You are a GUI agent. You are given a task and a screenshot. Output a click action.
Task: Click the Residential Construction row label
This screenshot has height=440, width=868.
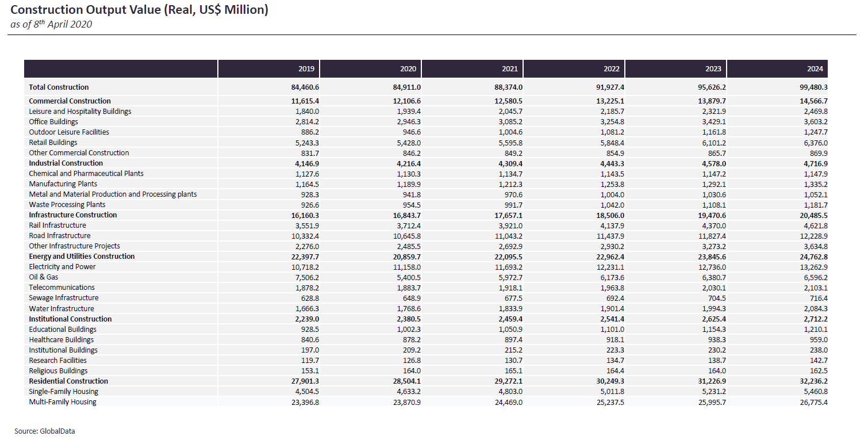pos(68,381)
